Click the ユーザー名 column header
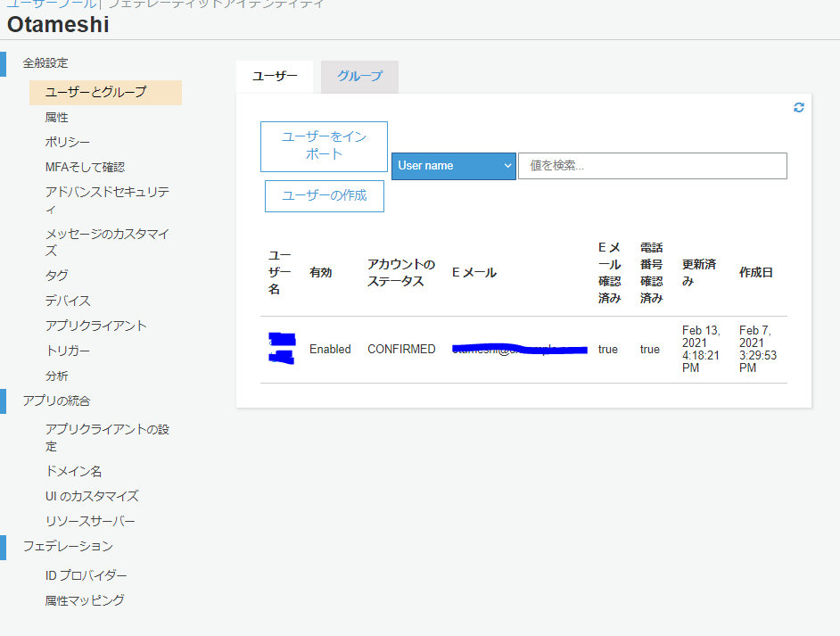Viewport: 840px width, 636px height. [280, 273]
